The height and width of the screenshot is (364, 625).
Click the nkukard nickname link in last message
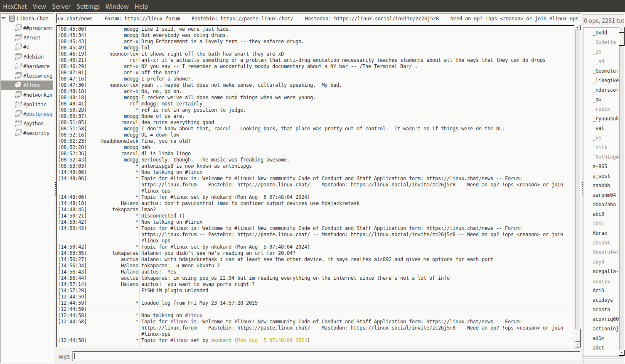click(x=221, y=340)
